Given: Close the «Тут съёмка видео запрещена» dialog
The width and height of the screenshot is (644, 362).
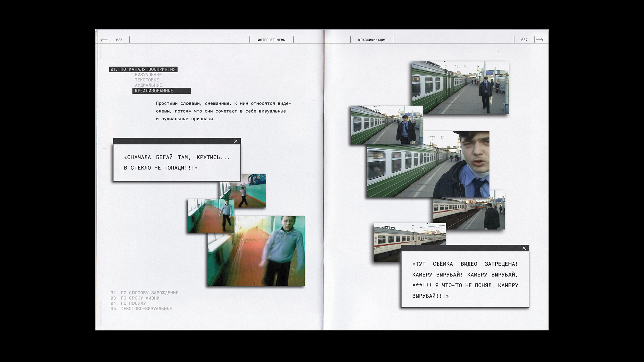Looking at the screenshot, I should (524, 248).
